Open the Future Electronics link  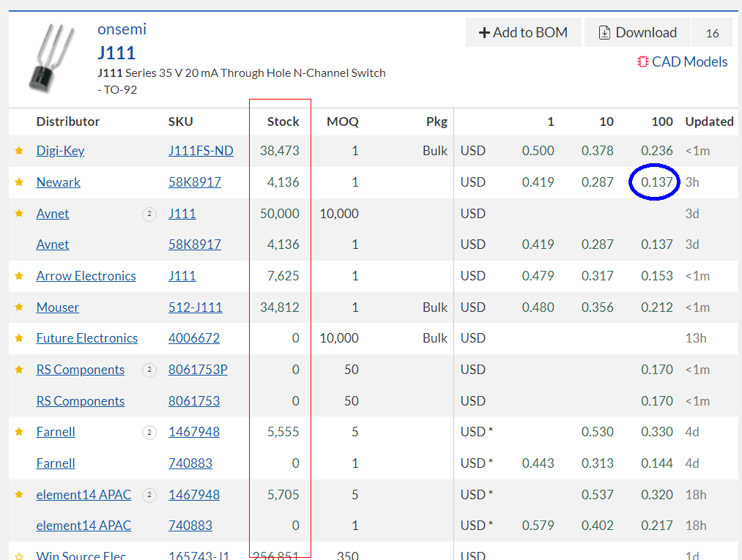coord(87,338)
